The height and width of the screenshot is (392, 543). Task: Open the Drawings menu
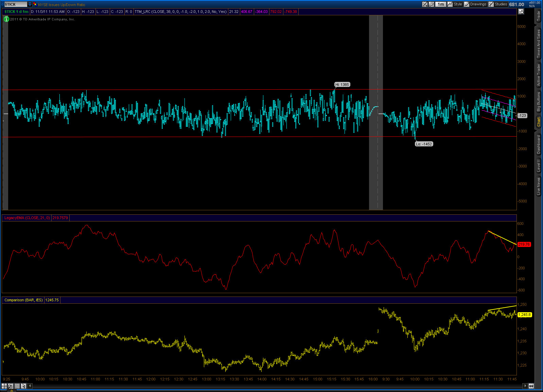[x=475, y=4]
